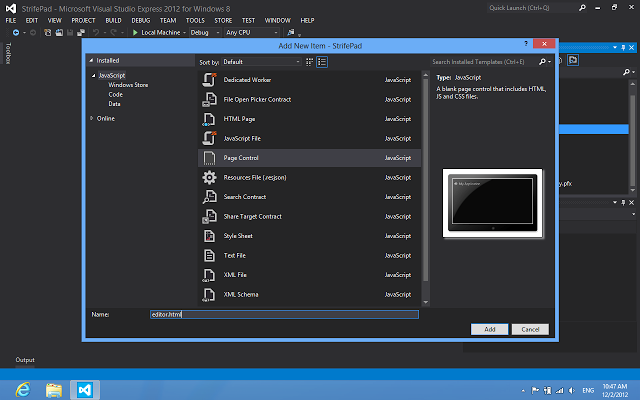Collapse the JavaScript tree node
The height and width of the screenshot is (400, 640).
93,76
